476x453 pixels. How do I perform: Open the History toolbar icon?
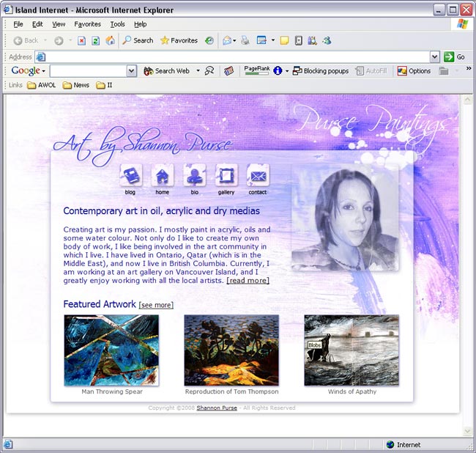(209, 40)
